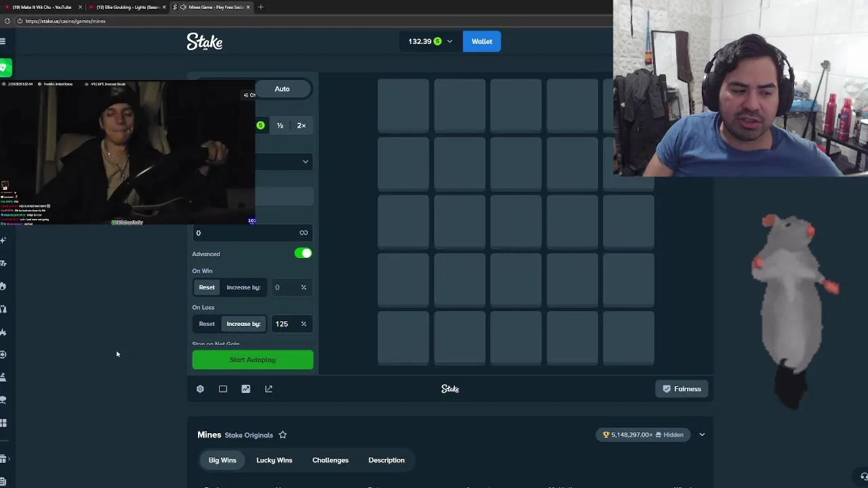This screenshot has height=488, width=868.
Task: Switch to the Lucky Wins tab
Action: tap(274, 460)
